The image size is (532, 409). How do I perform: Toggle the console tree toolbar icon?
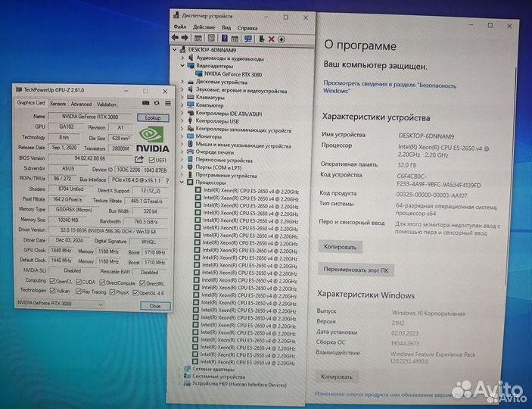(x=198, y=39)
